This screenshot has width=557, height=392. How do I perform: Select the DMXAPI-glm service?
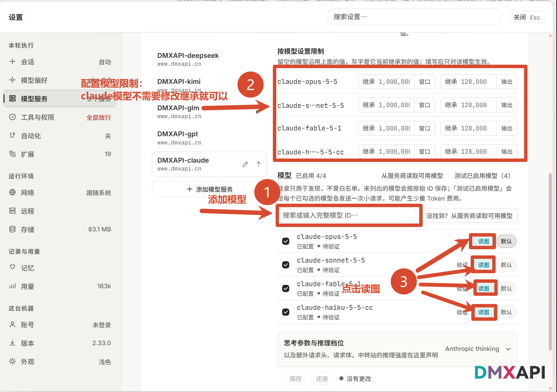coord(209,112)
